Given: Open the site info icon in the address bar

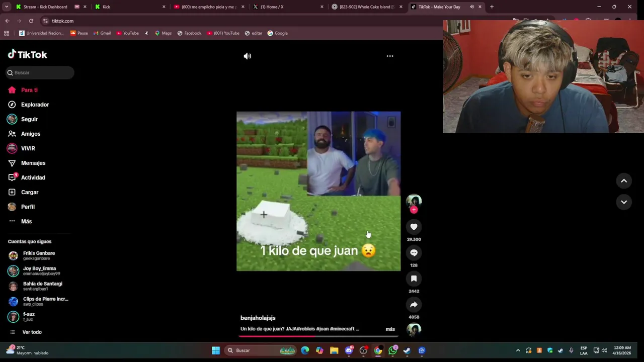Looking at the screenshot, I should pos(45,21).
